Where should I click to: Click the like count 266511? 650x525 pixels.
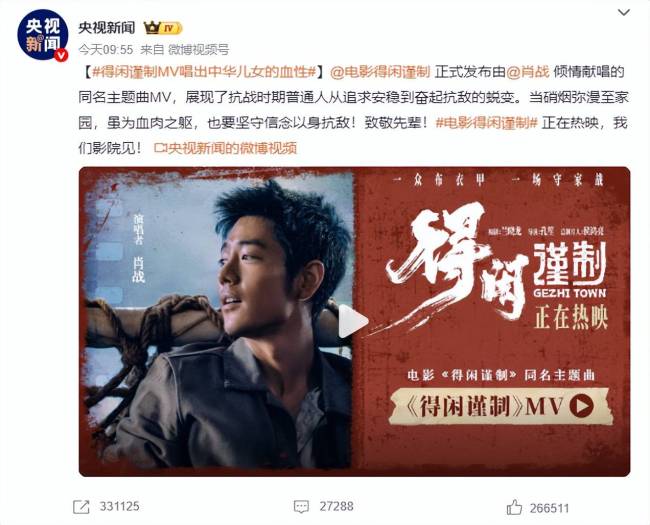click(549, 508)
